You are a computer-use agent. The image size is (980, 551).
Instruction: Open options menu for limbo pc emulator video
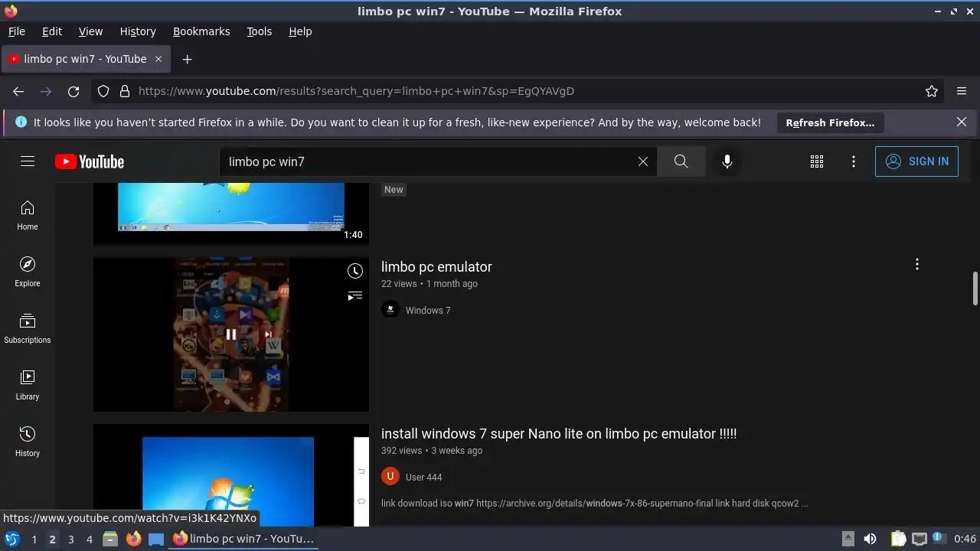pos(916,264)
